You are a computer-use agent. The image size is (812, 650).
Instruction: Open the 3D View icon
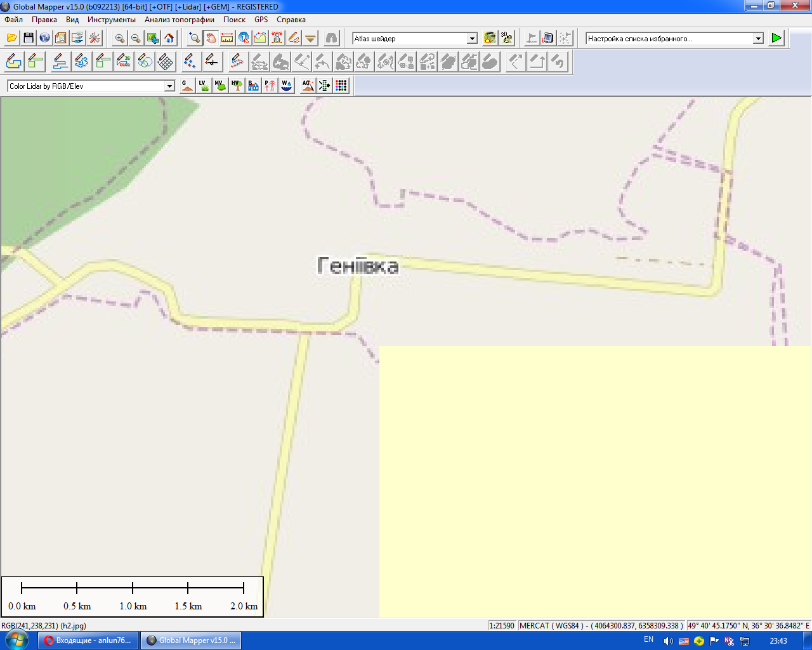coord(506,38)
